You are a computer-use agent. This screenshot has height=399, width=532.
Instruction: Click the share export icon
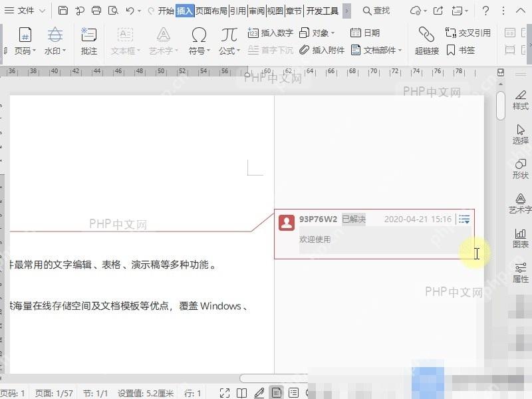click(438, 11)
